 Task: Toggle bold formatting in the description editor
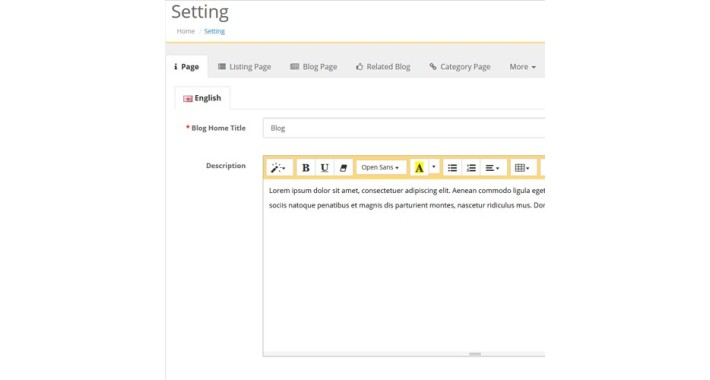[306, 168]
